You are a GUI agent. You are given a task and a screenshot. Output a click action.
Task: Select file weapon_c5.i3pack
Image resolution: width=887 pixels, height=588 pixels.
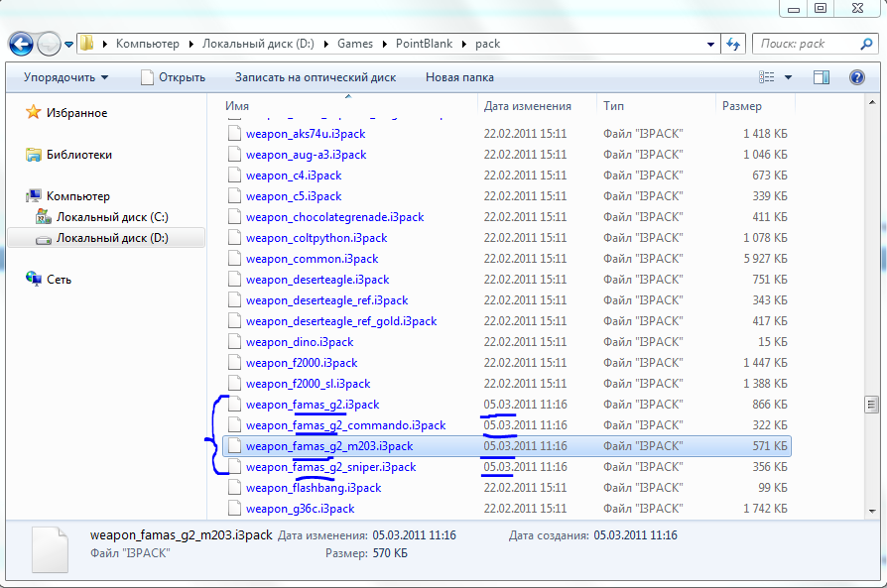click(x=294, y=196)
